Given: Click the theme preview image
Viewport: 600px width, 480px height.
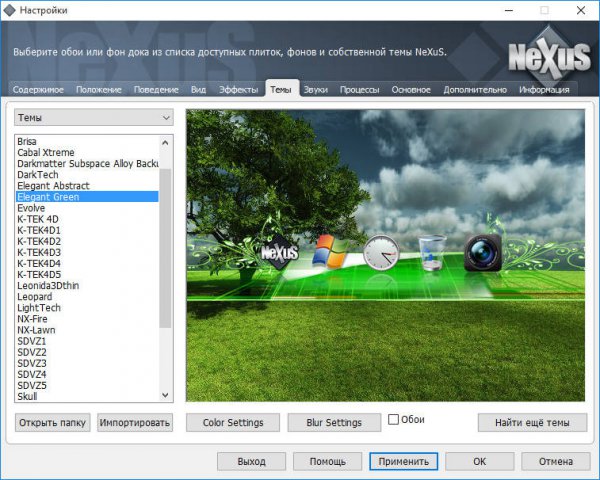Looking at the screenshot, I should tap(385, 256).
